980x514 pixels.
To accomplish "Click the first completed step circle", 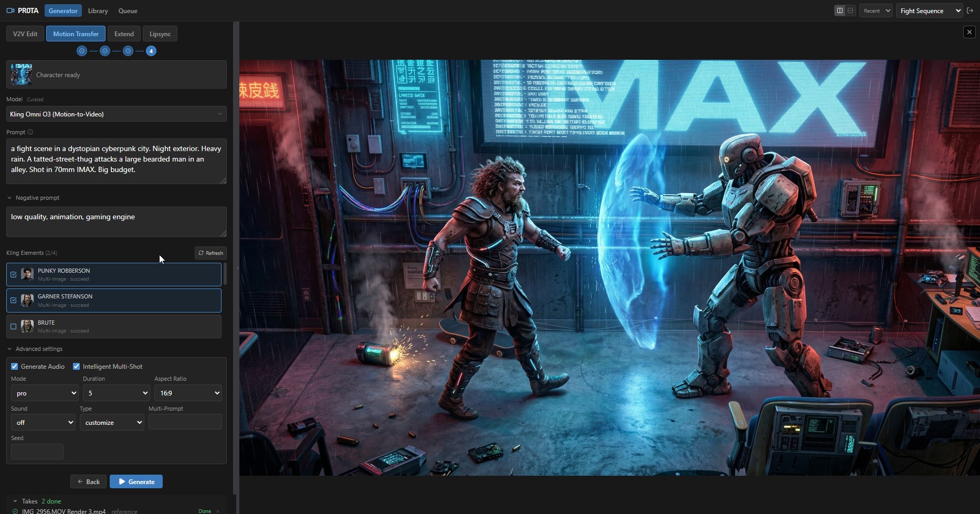I will click(x=81, y=51).
